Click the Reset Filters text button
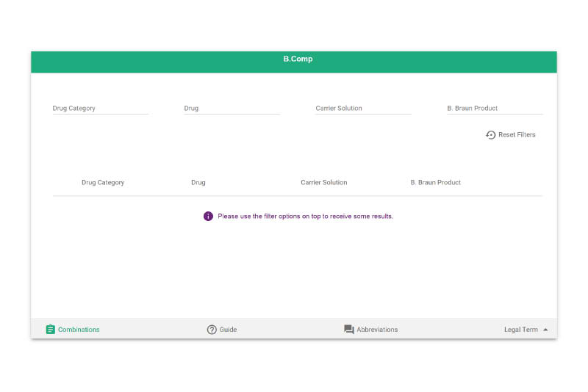This screenshot has width=588, height=392. click(517, 135)
